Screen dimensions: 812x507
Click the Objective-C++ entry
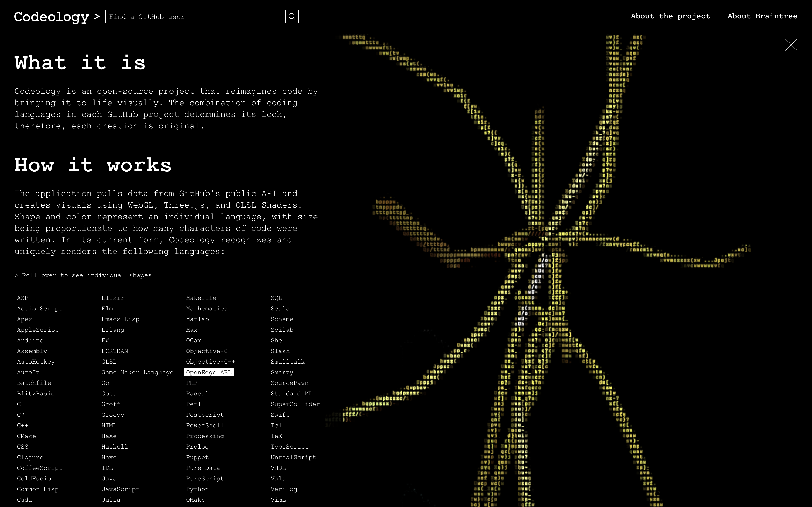(210, 361)
